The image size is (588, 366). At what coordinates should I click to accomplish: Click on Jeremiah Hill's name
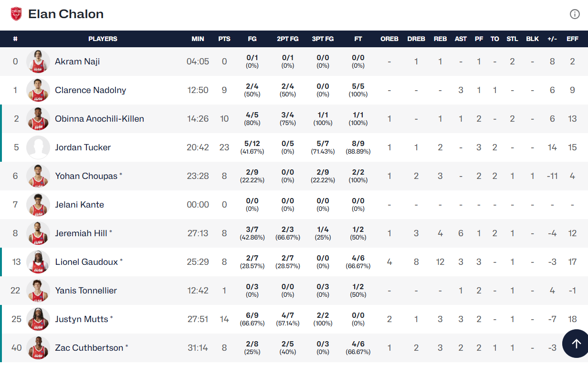tap(81, 233)
